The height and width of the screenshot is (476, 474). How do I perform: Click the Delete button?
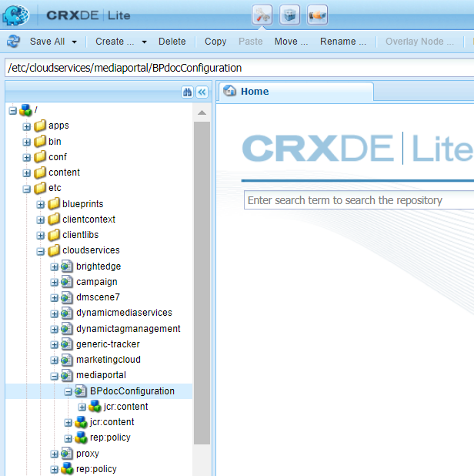point(172,42)
